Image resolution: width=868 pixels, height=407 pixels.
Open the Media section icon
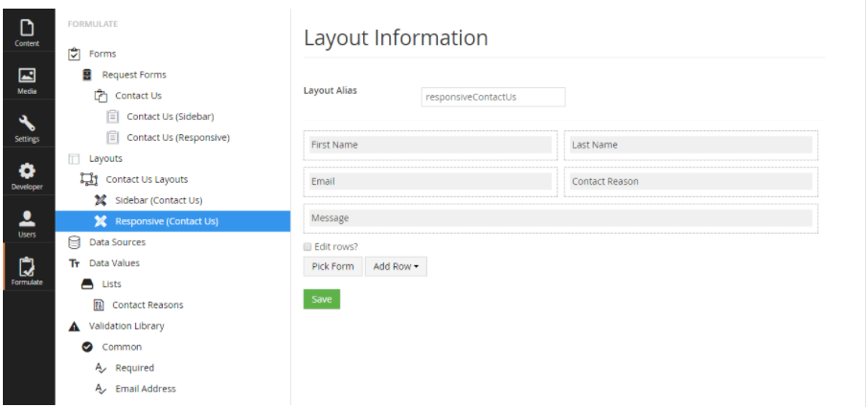click(27, 76)
